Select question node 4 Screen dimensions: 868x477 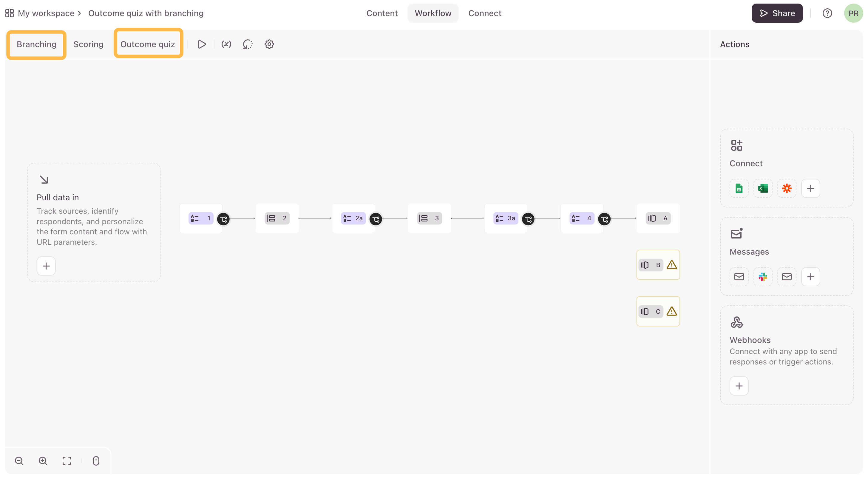tap(582, 218)
